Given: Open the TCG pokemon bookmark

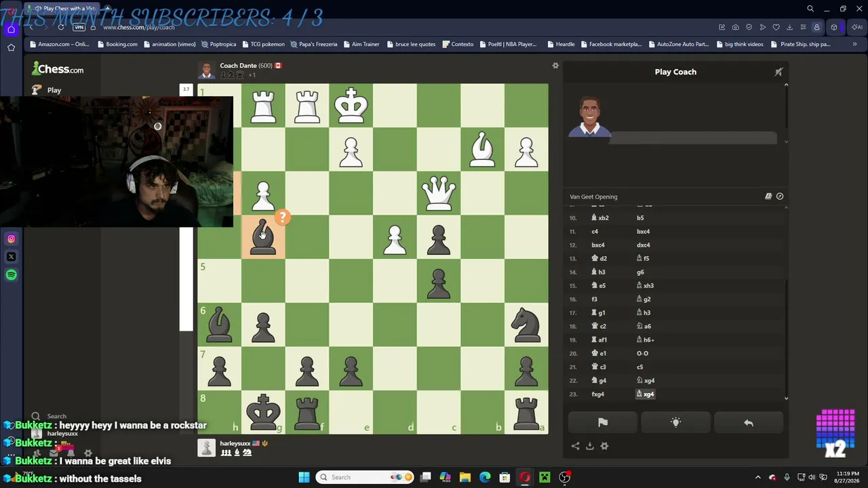Looking at the screenshot, I should coord(263,45).
